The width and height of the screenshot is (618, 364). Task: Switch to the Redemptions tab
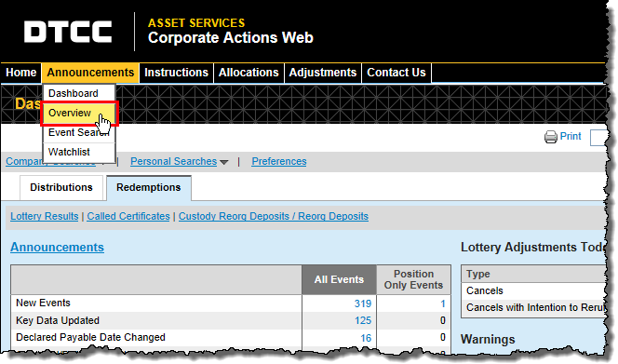pos(149,187)
